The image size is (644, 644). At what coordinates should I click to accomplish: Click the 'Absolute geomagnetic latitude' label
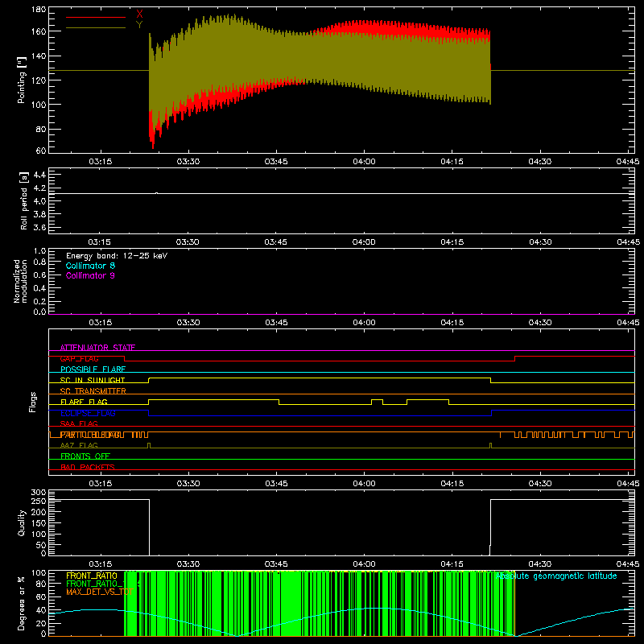coord(556,576)
